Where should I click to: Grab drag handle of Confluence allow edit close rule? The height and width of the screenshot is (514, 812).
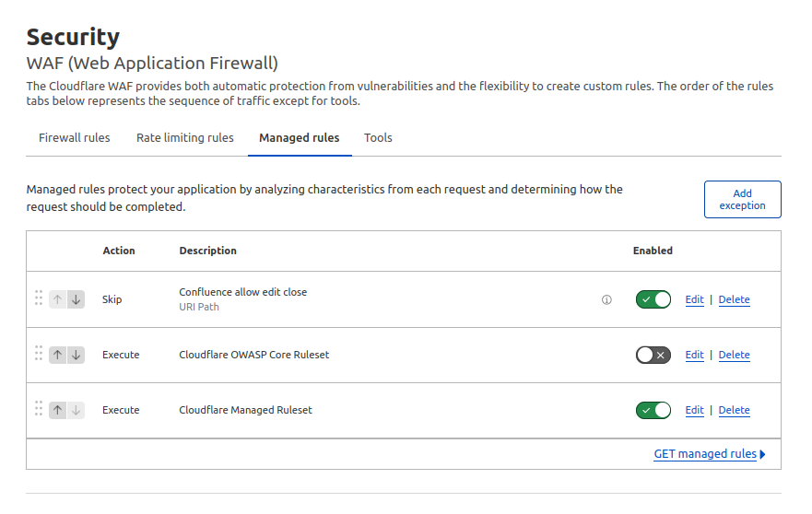point(39,298)
